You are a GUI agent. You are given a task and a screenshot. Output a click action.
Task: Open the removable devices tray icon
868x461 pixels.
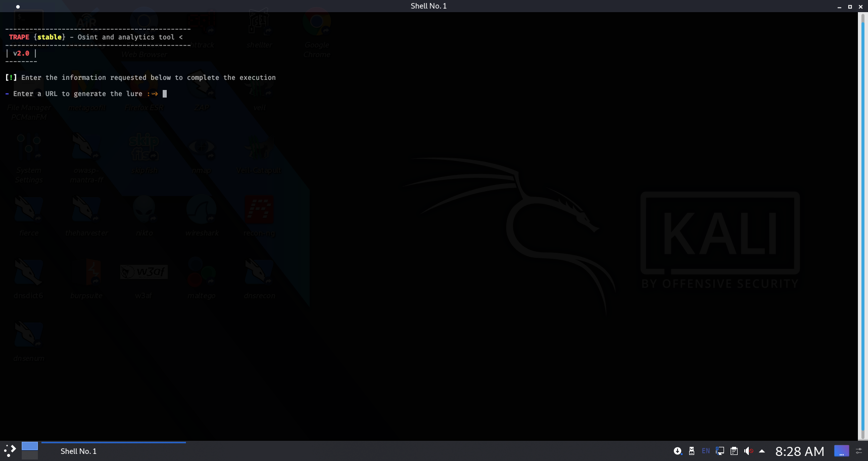click(692, 451)
